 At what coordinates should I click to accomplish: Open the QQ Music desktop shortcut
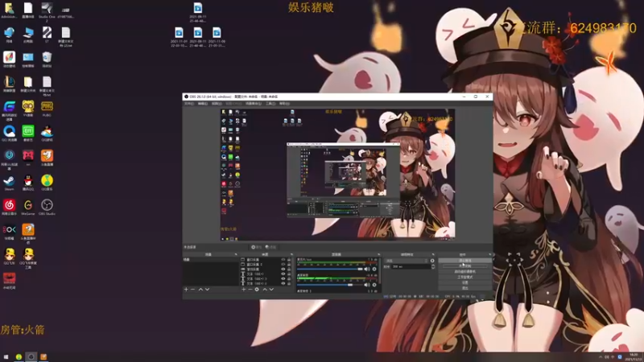47,183
